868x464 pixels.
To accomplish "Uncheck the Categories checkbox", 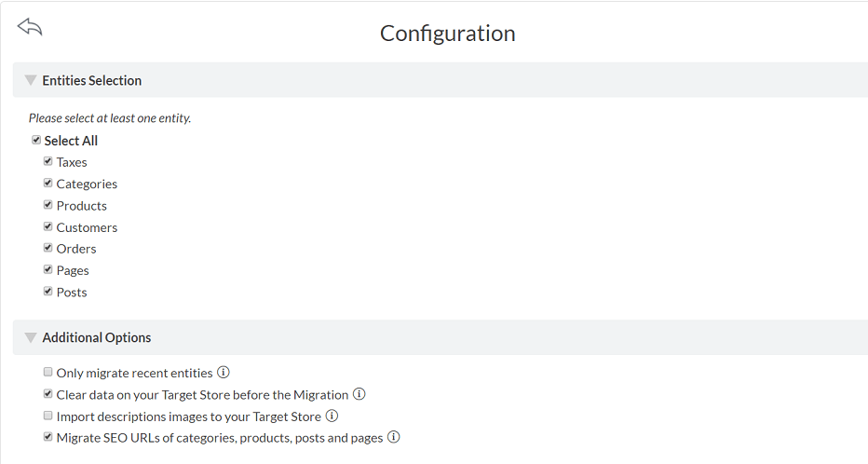I will pos(48,183).
